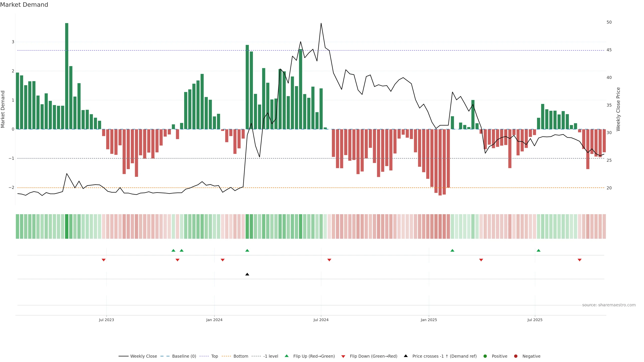Screen dimensions: 644x362
Task: Click the darkest green heatmap strip cell
Action: point(67,226)
